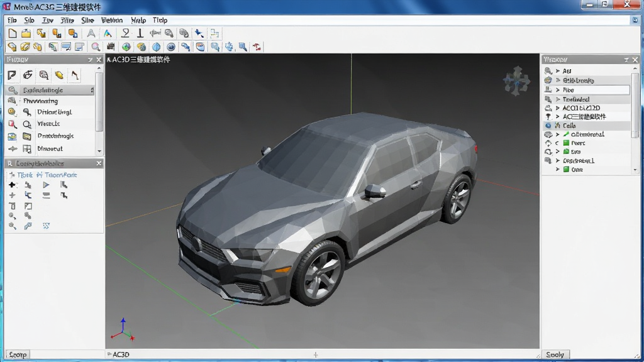Click the yellow Open folder toolbar icon
This screenshot has width=644, height=362.
[26, 33]
